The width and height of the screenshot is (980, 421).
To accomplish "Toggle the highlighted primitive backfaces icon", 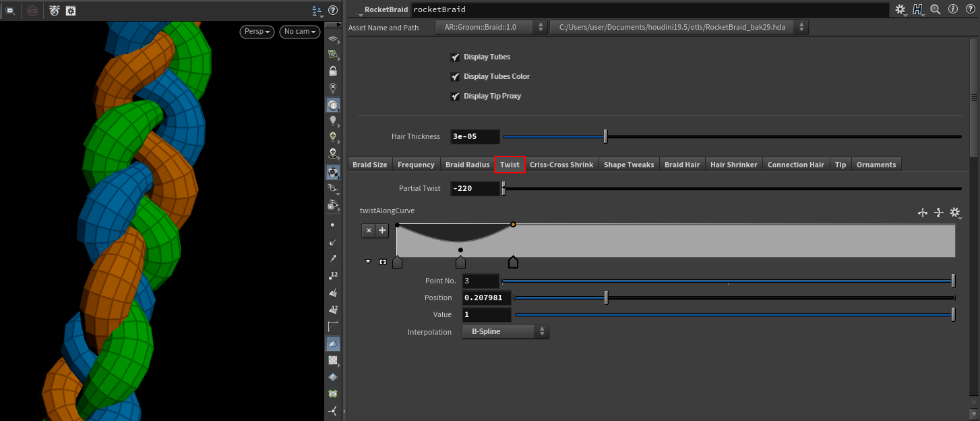I will coord(333,343).
